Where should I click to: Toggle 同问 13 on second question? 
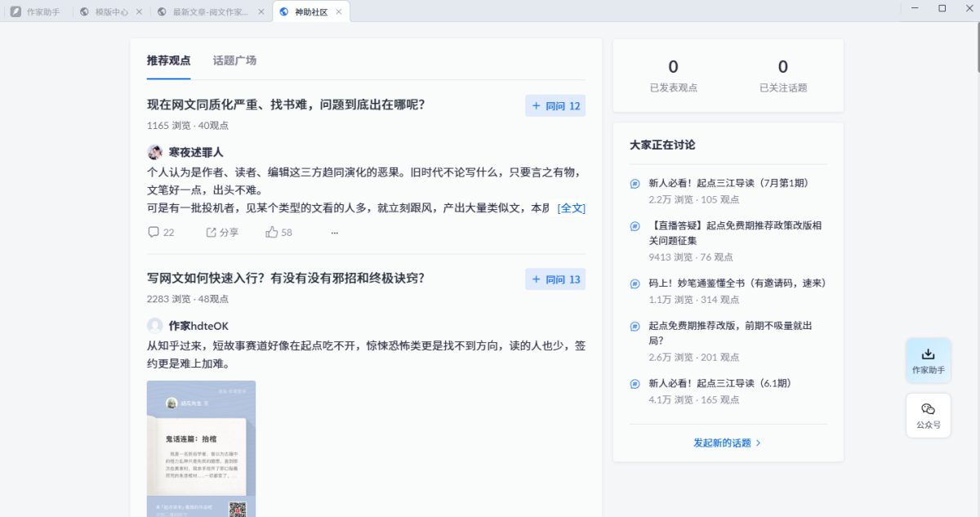coord(555,279)
